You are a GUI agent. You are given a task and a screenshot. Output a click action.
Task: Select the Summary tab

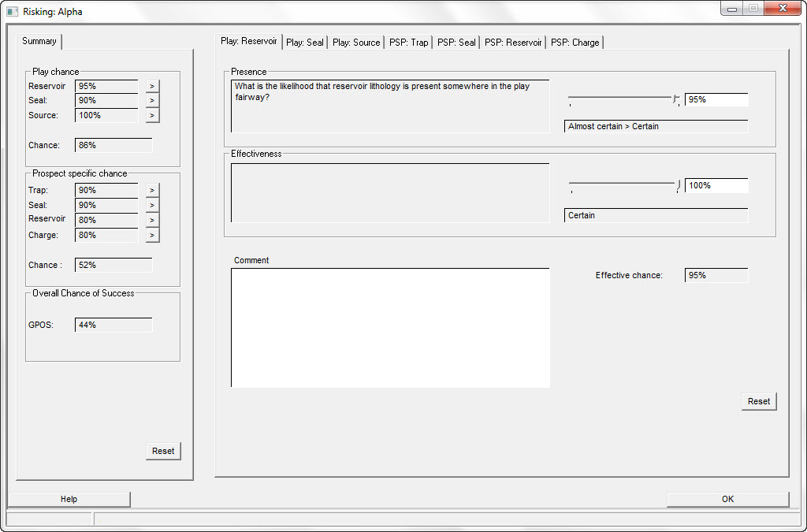(x=39, y=41)
